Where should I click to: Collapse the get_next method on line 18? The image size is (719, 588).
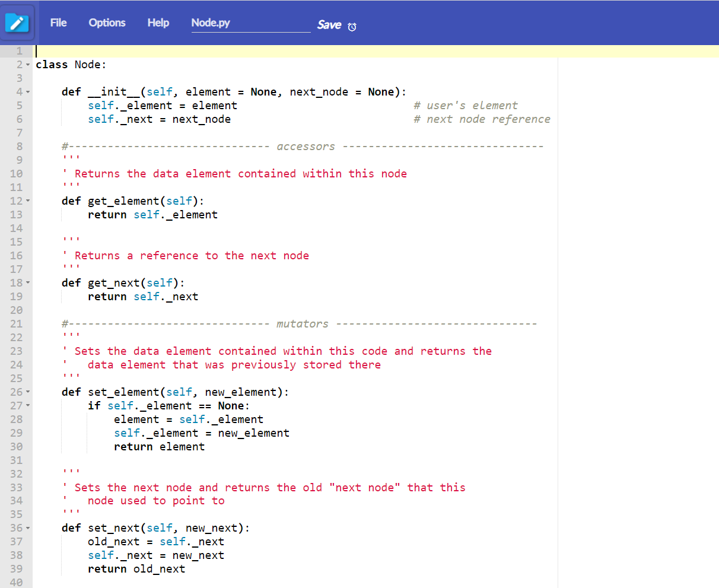point(28,282)
